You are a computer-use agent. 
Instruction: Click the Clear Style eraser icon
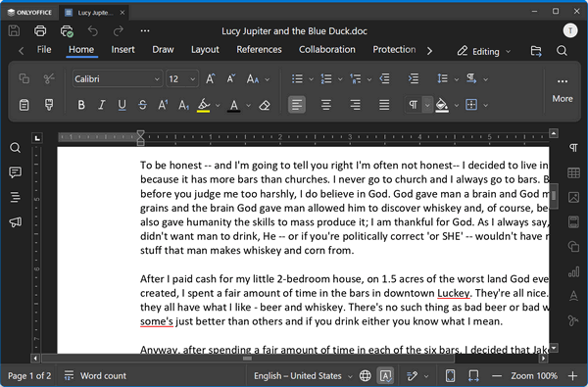click(x=265, y=105)
